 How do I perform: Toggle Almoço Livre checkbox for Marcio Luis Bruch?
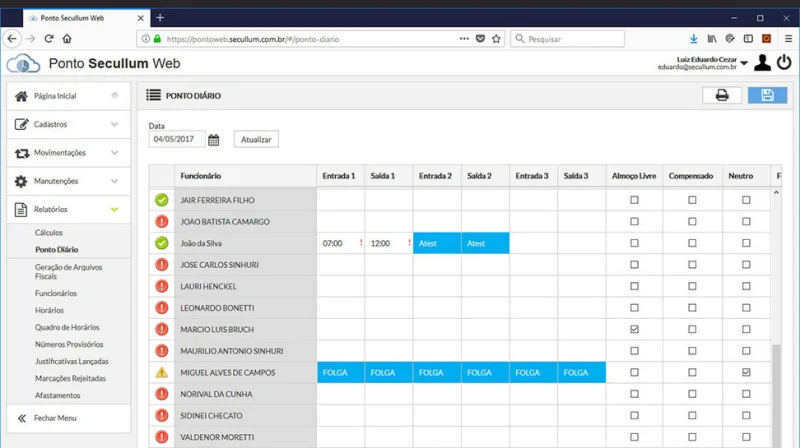pyautogui.click(x=634, y=329)
